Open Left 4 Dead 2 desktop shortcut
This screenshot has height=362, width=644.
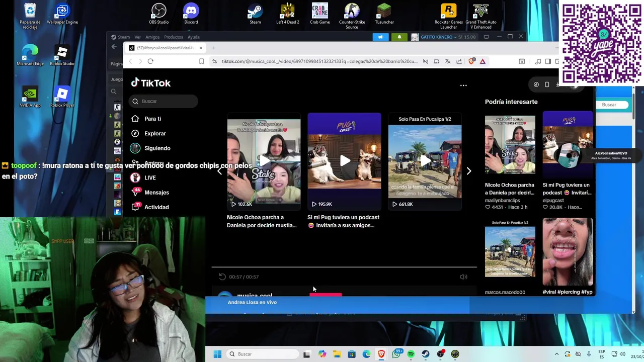point(287,14)
